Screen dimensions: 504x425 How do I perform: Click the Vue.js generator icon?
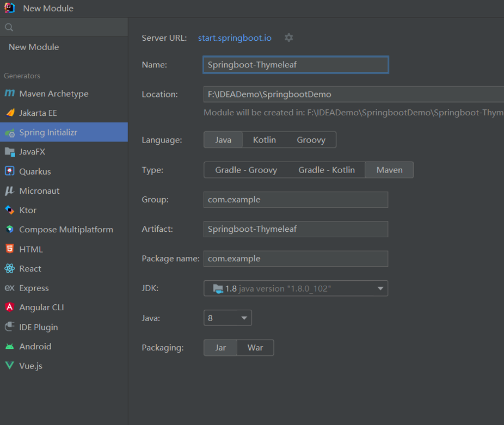[x=10, y=366]
